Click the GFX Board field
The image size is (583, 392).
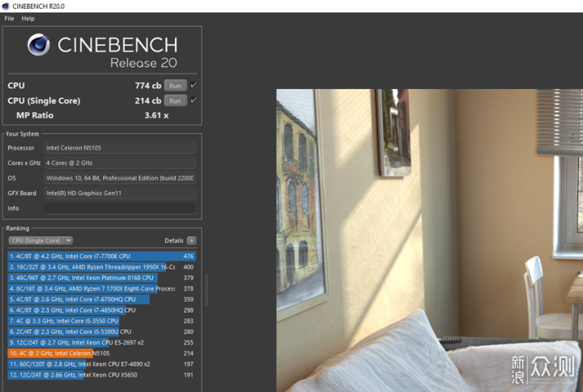120,193
